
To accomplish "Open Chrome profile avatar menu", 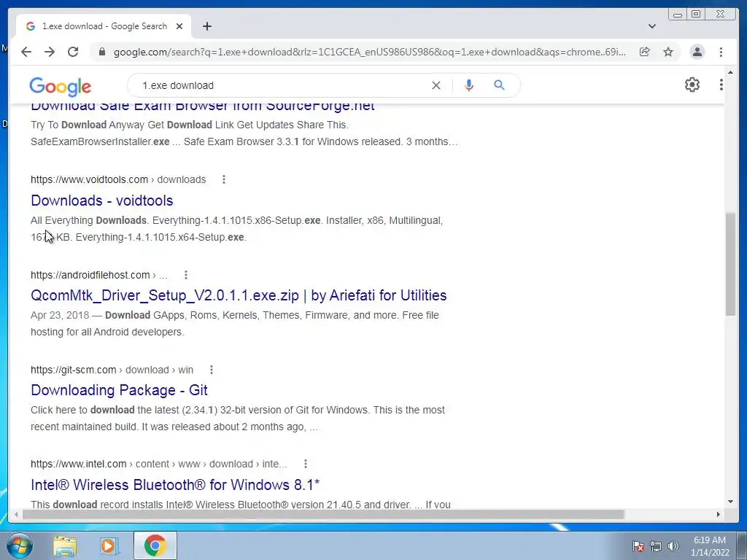I will pos(697,52).
